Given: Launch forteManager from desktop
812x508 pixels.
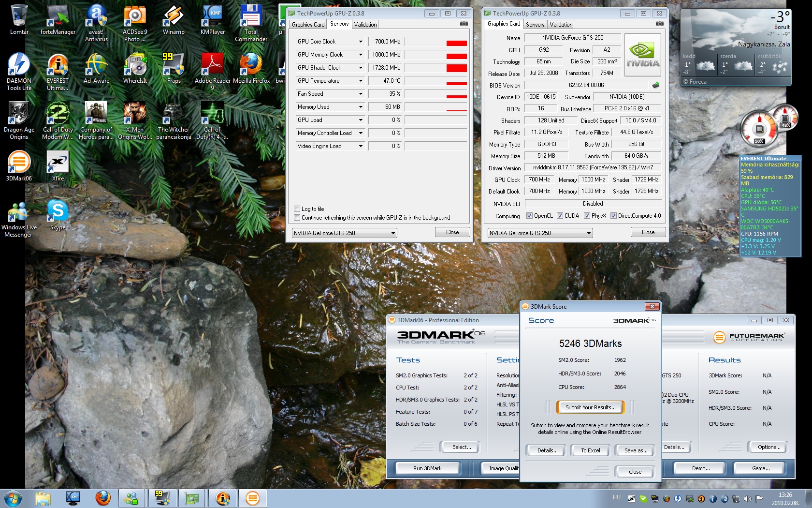Looking at the screenshot, I should (58, 20).
